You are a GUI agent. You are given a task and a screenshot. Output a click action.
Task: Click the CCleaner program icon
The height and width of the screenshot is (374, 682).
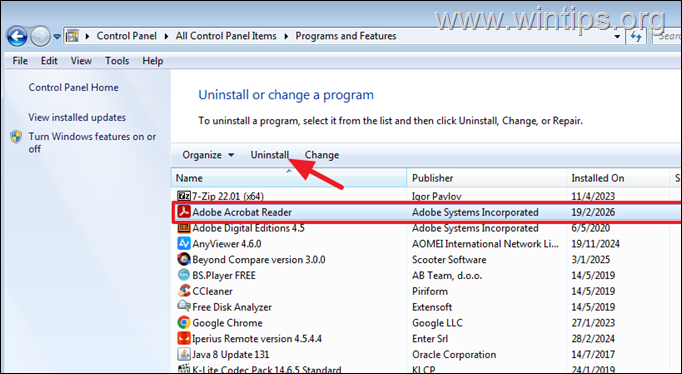coord(184,291)
